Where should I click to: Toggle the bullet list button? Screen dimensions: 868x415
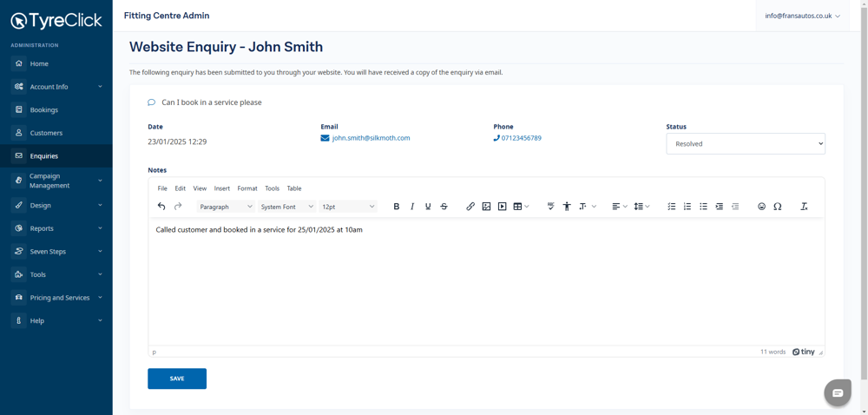[x=703, y=207]
